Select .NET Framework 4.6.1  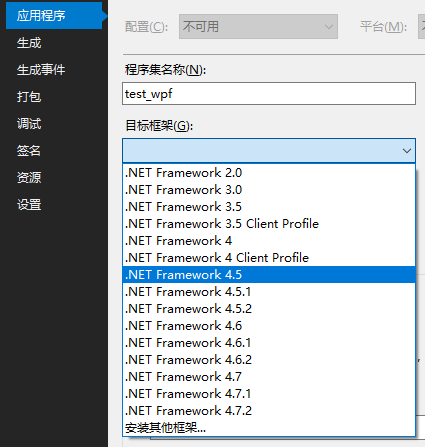[x=269, y=343]
